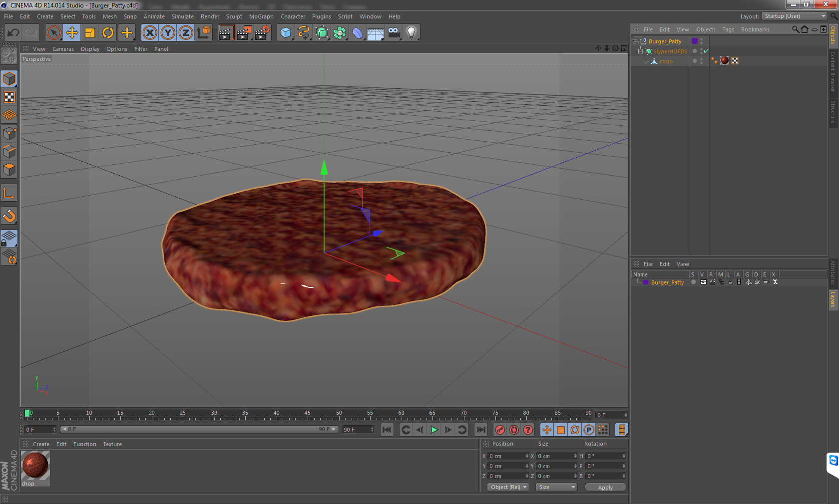Open material manager Texture menu

pyautogui.click(x=112, y=444)
